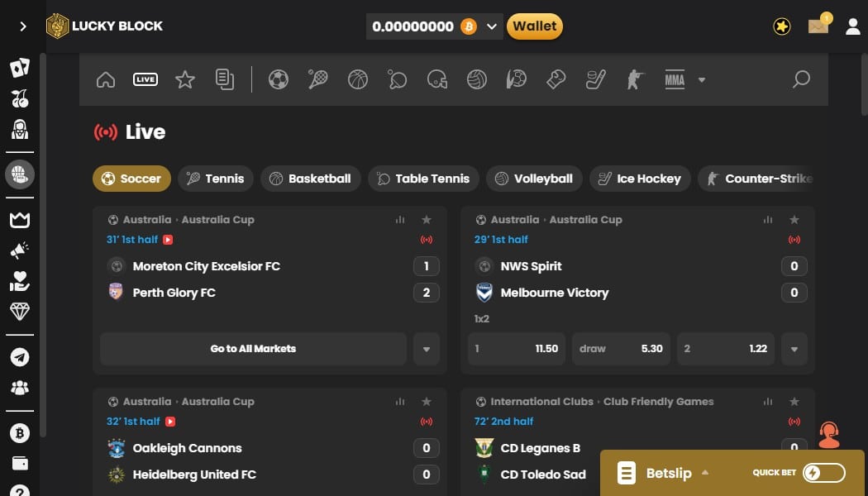The image size is (868, 496).
Task: Select the sportsbook icon in sidebar
Action: click(20, 174)
